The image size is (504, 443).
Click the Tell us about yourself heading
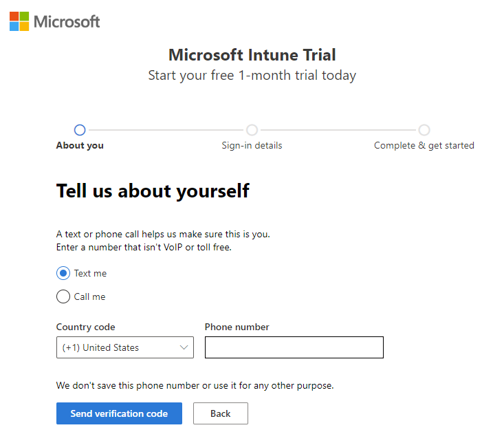153,191
